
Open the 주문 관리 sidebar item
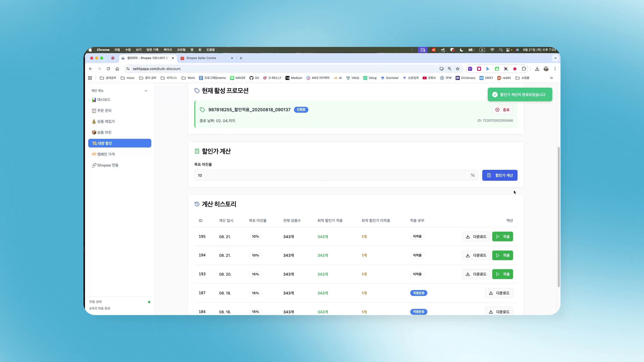pyautogui.click(x=104, y=110)
